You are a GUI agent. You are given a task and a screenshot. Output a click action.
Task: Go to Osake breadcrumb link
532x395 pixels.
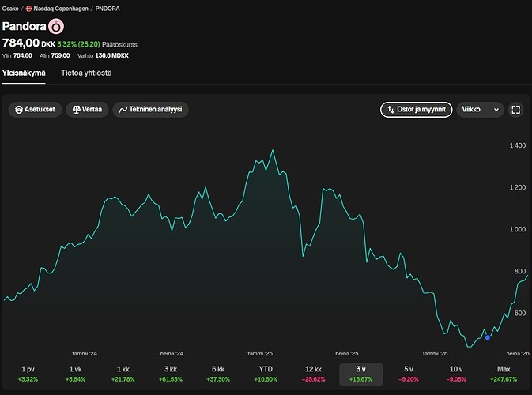[x=10, y=9]
